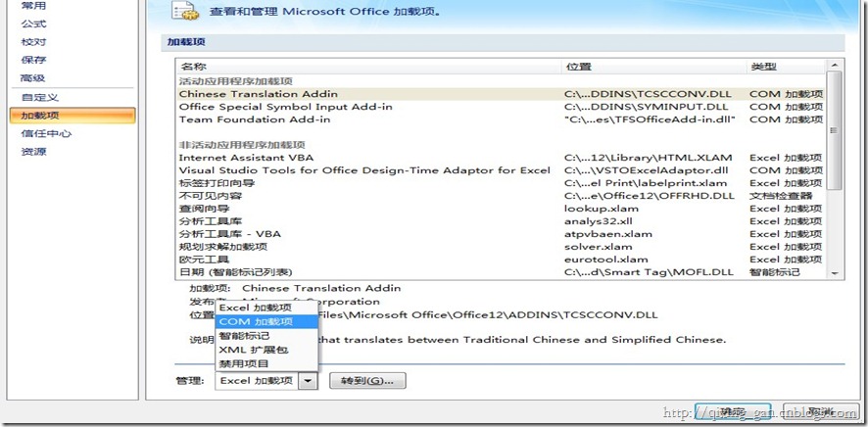This screenshot has width=868, height=427.
Task: Select the 欧元工具 add-in row
Action: click(501, 260)
